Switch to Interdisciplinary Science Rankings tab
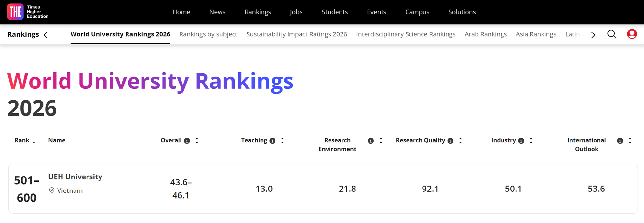 tap(406, 34)
